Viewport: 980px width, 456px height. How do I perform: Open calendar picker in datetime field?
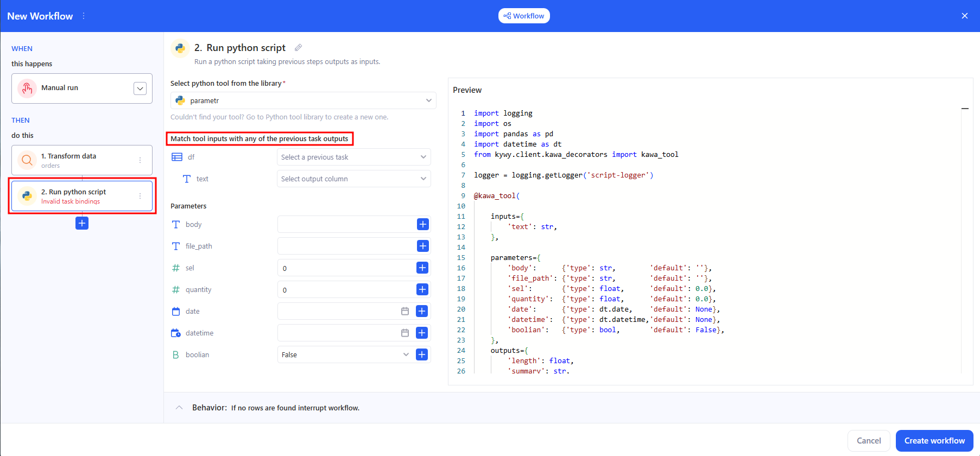[405, 333]
